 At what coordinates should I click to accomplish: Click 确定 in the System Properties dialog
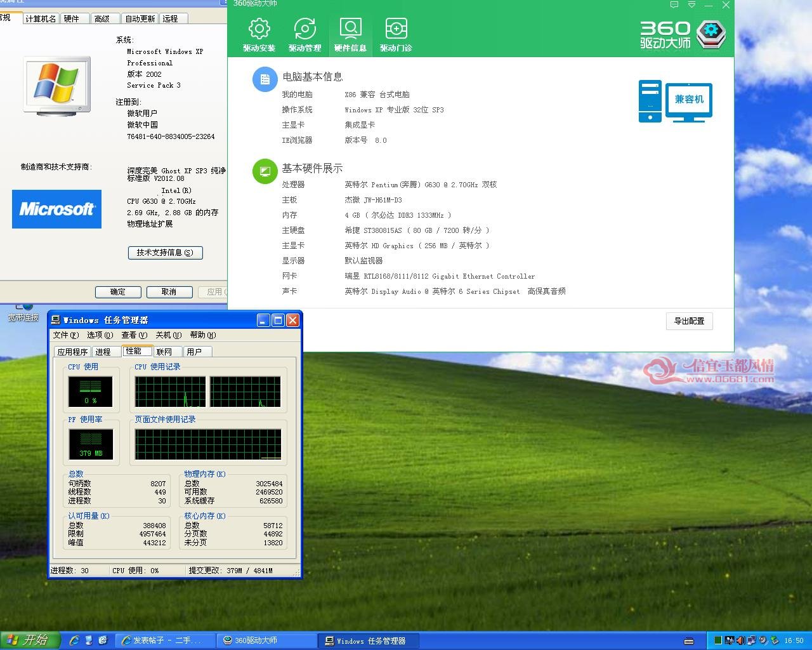point(118,292)
